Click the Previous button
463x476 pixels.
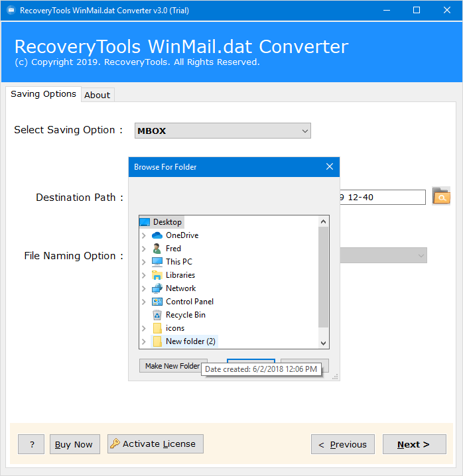pos(343,444)
